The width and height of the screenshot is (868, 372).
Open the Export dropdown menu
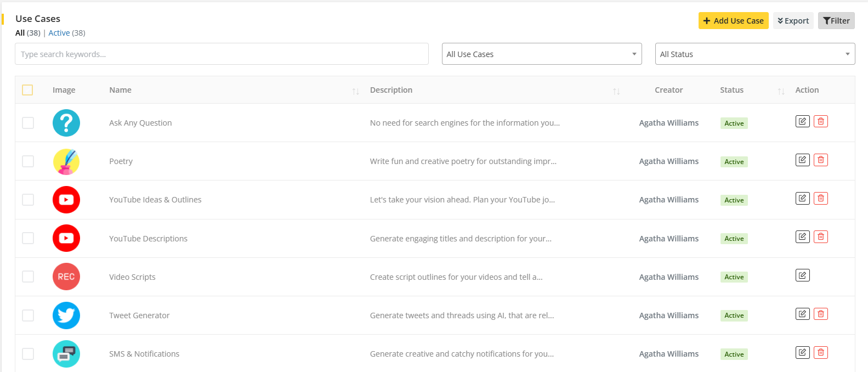793,21
